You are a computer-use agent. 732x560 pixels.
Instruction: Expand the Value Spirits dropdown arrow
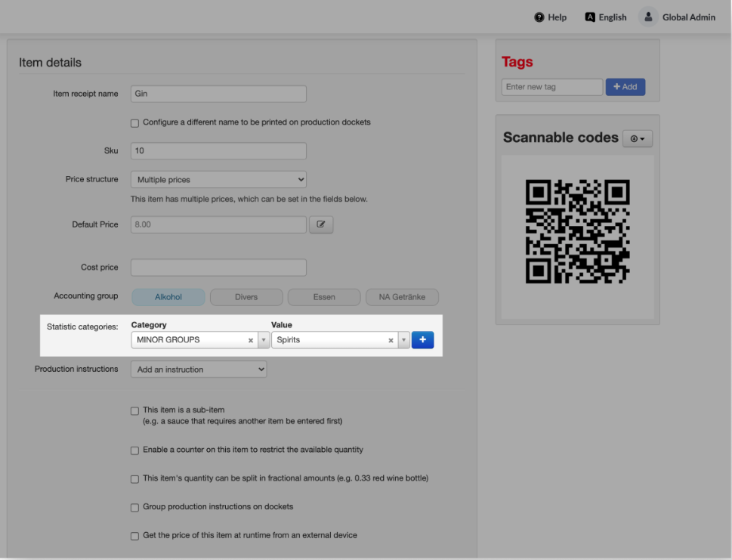coord(404,341)
